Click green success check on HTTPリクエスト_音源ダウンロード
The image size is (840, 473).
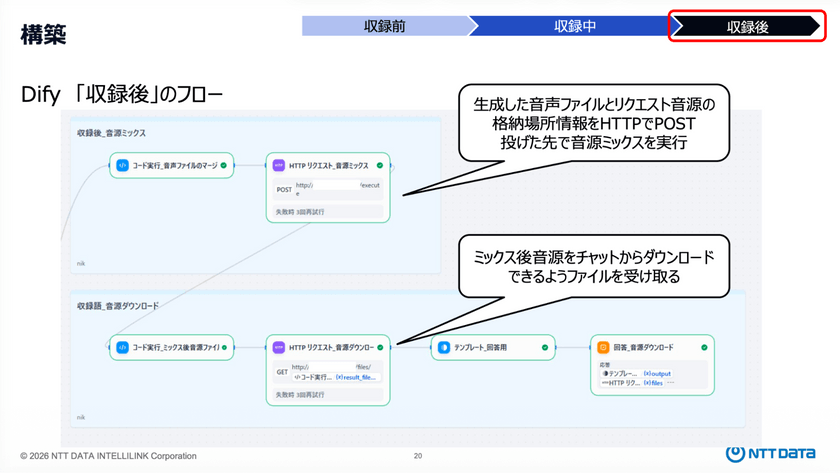click(380, 347)
